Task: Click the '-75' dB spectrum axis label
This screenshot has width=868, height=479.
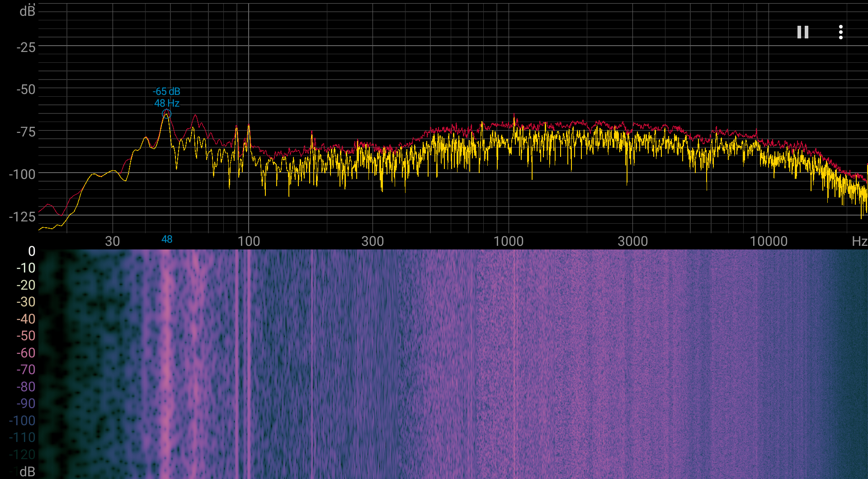Action: click(26, 131)
